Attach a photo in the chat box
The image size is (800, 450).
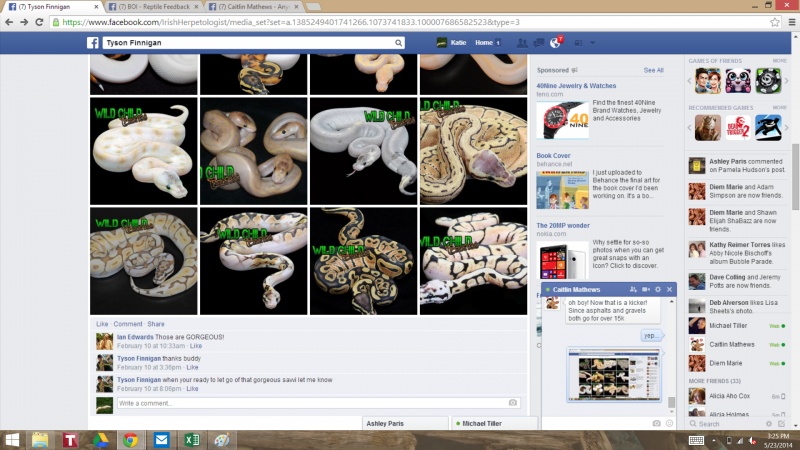(x=657, y=423)
